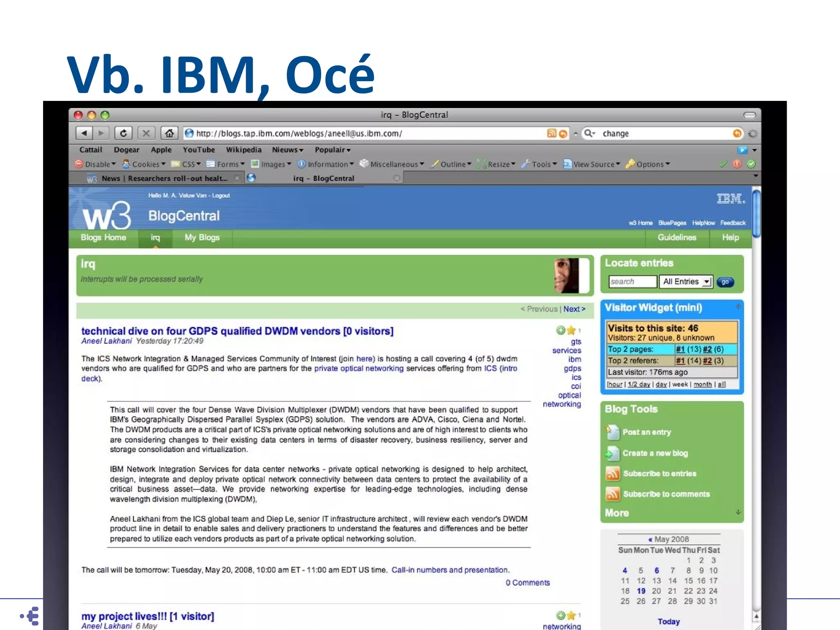Collapse the Visitor Widget panel arrow
840x630 pixels.
pos(738,307)
